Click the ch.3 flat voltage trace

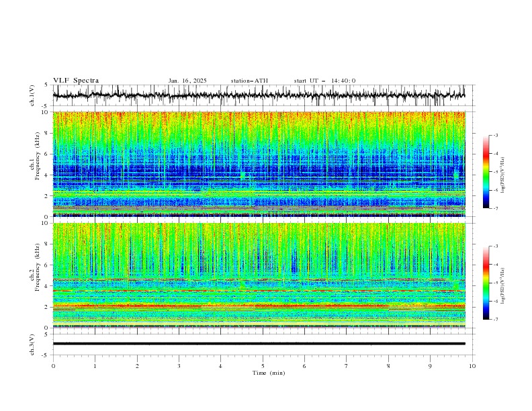[x=259, y=344]
